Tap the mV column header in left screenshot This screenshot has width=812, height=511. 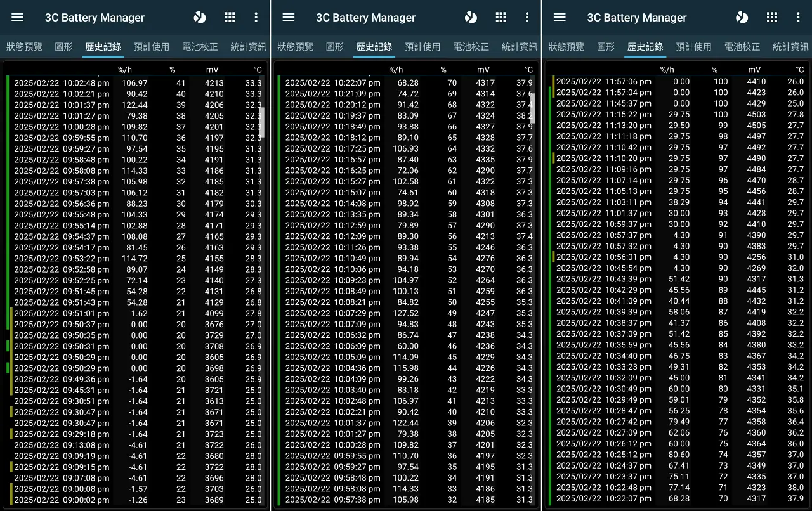click(212, 69)
